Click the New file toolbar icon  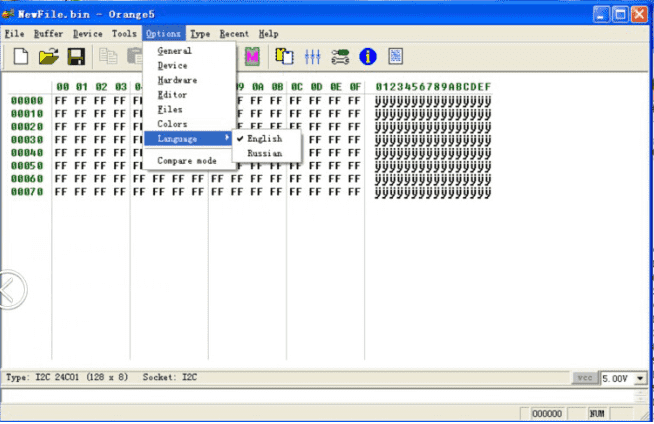click(x=21, y=56)
